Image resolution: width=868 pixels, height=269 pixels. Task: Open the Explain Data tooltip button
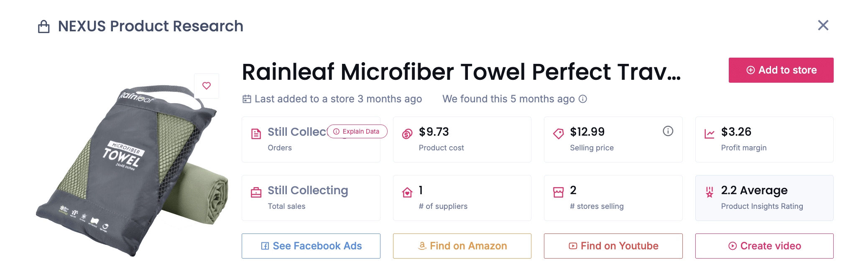tap(357, 132)
